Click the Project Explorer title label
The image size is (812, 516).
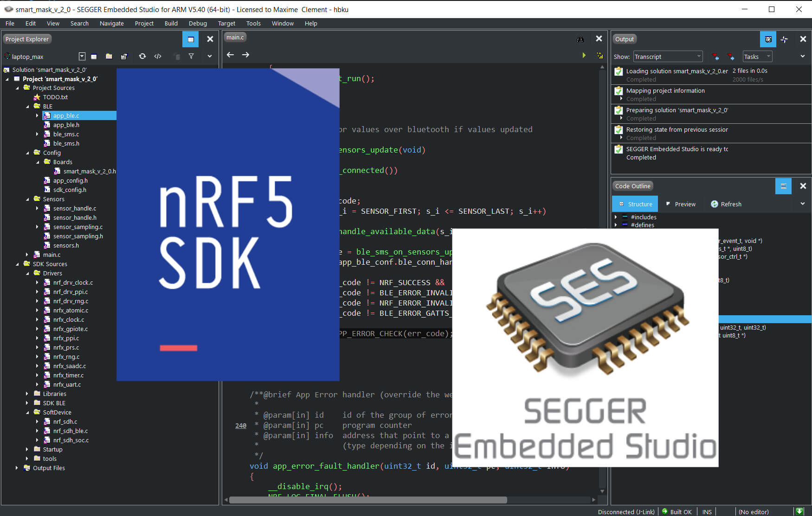pyautogui.click(x=27, y=39)
